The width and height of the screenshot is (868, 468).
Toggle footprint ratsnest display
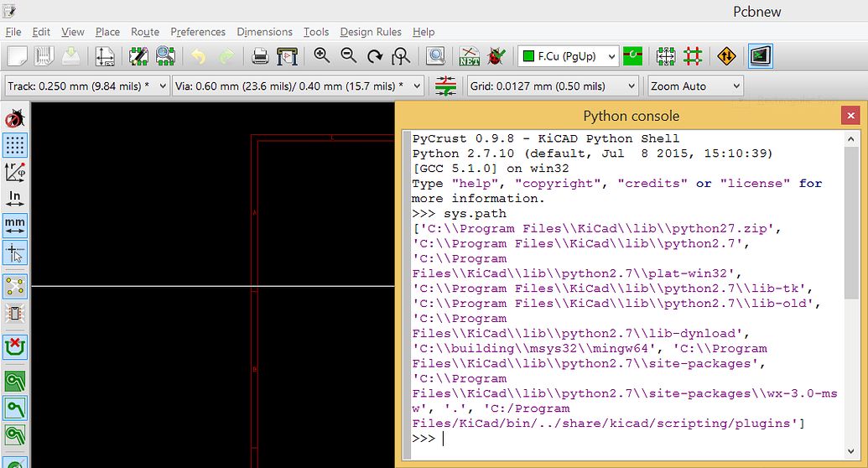(x=15, y=314)
